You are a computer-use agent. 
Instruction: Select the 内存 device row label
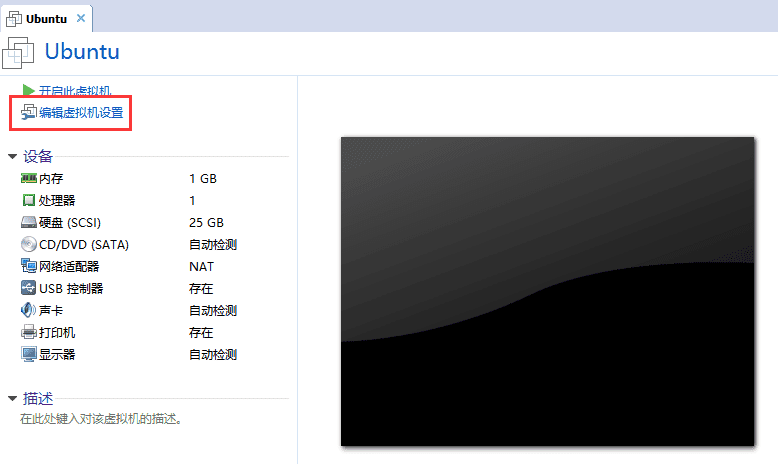(51, 178)
